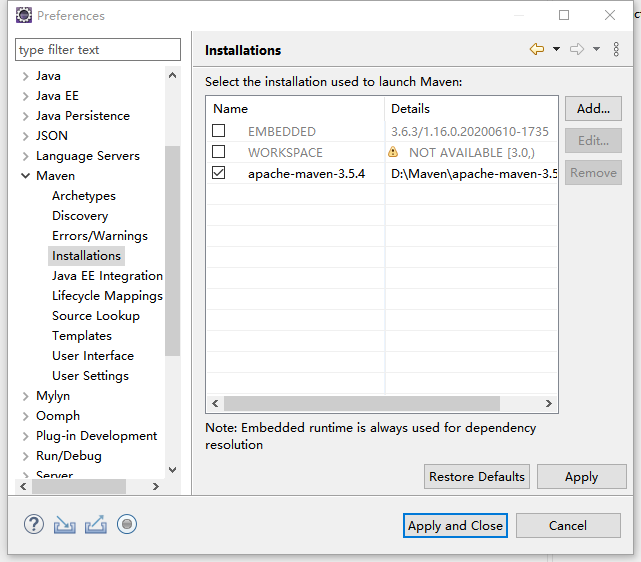Enable the EMBEDDED Maven installation checkbox
Image resolution: width=641 pixels, height=562 pixels.
(x=219, y=131)
